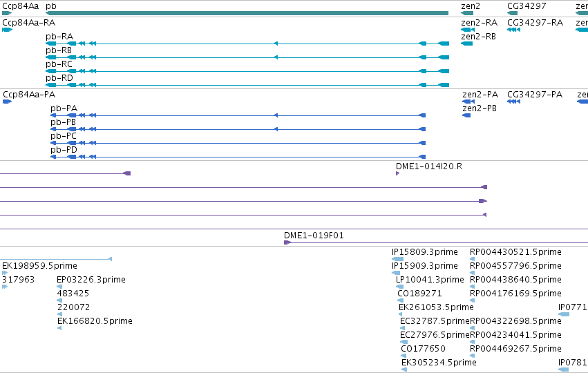Click the CG34297-PA protein arrows

click(x=513, y=102)
